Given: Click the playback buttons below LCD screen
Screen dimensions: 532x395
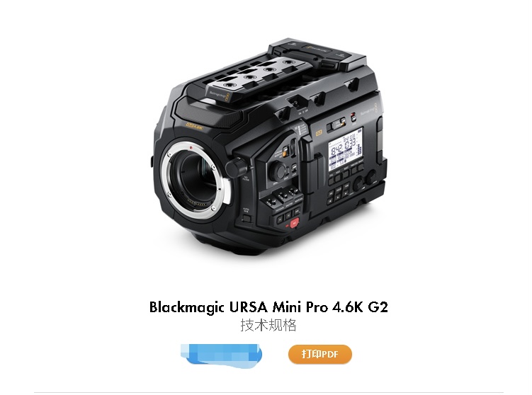Looking at the screenshot, I should pos(339,193).
